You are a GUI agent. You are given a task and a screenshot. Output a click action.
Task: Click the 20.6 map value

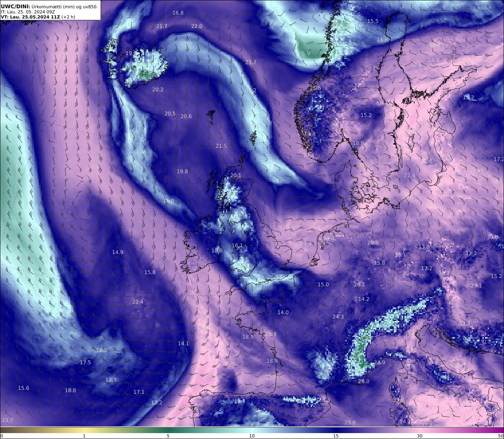(186, 116)
